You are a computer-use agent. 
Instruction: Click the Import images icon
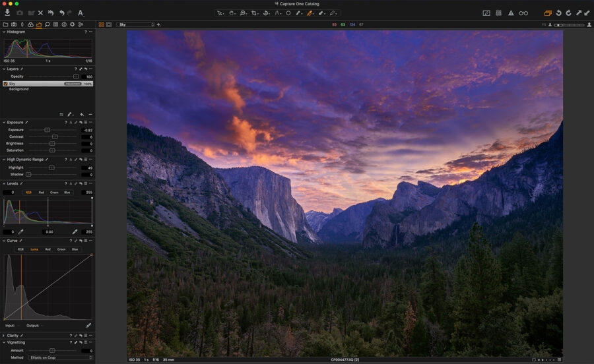(x=7, y=13)
